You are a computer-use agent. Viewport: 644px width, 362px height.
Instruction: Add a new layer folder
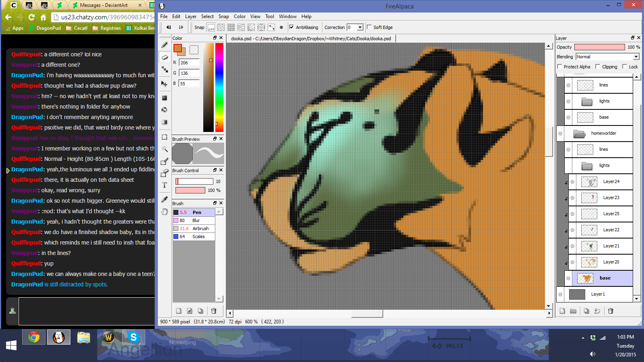[573, 311]
